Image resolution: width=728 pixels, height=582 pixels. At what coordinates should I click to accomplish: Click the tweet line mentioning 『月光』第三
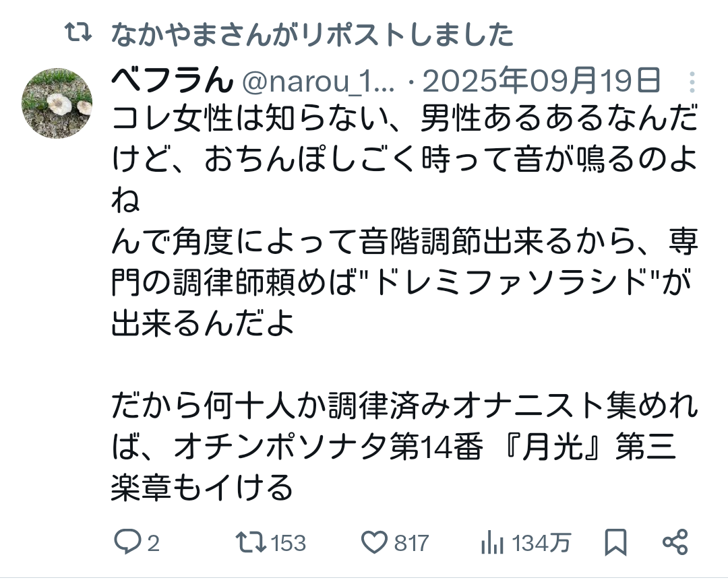pyautogui.click(x=393, y=447)
